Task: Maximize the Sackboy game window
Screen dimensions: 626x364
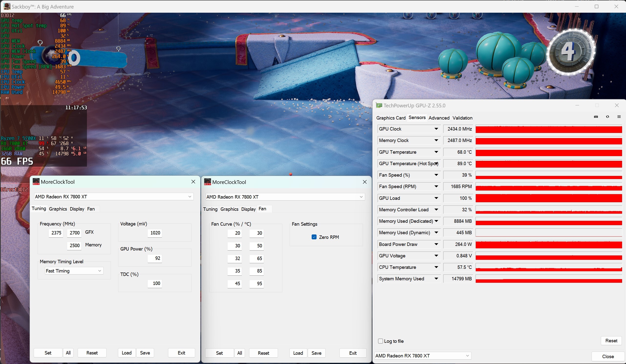Action: (x=596, y=6)
